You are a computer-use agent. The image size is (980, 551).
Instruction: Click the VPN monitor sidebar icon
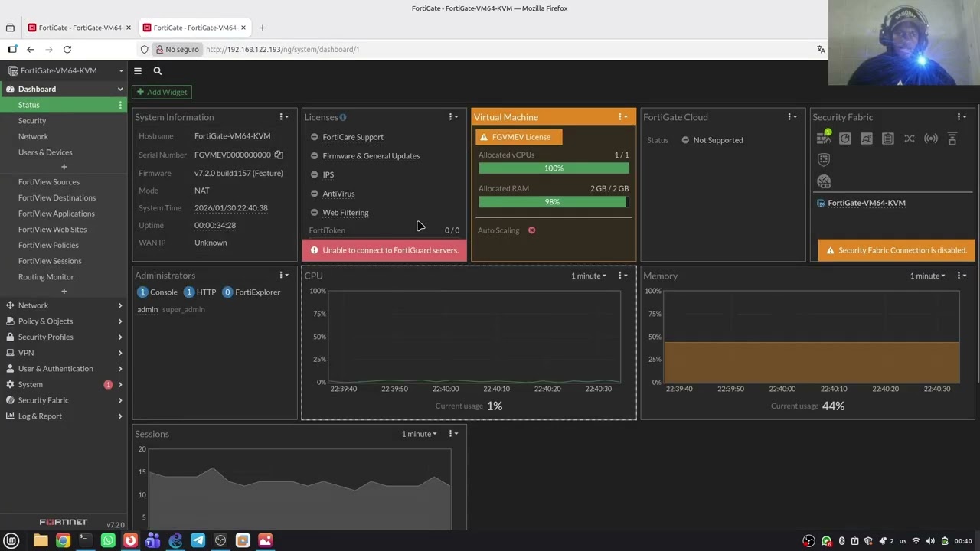pos(10,353)
